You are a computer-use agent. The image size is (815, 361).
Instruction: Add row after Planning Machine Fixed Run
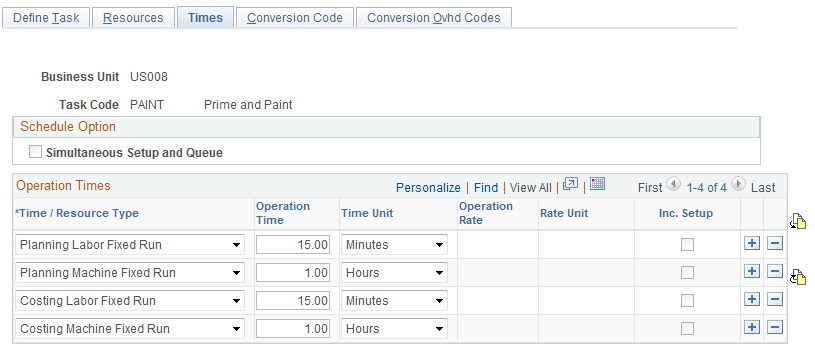[752, 271]
